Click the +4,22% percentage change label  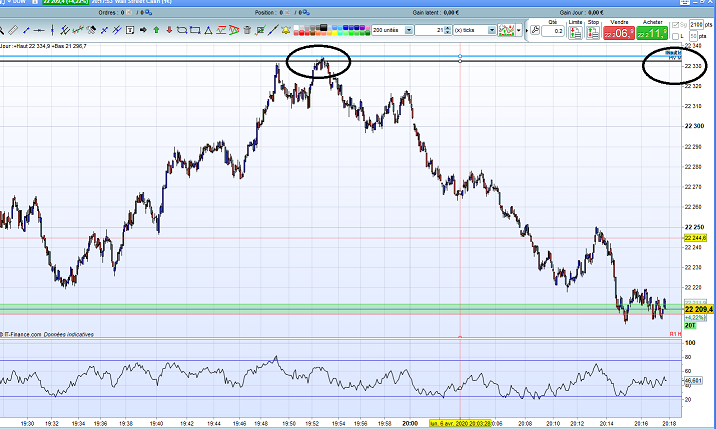click(x=694, y=318)
